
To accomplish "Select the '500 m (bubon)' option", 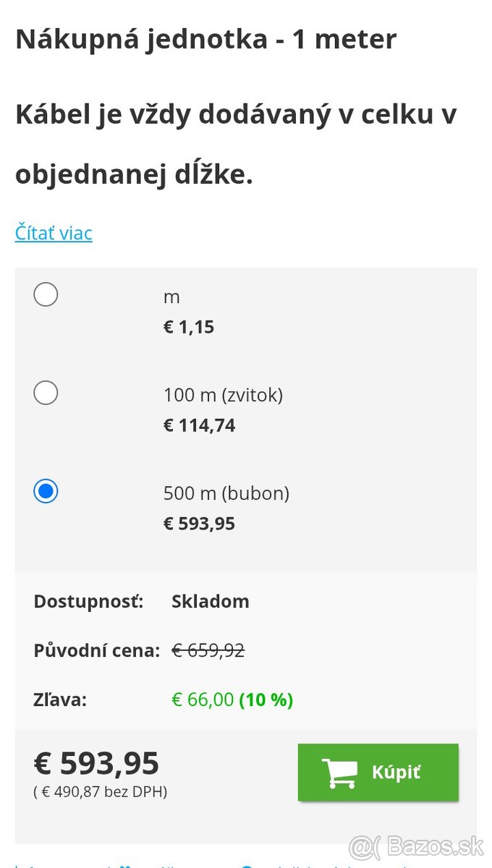I will [46, 490].
